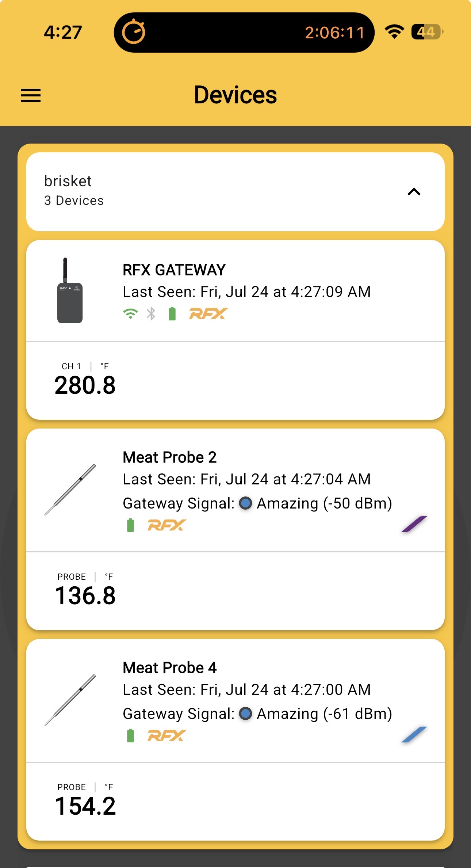Open the CH 1 280.8 temperature reading
The height and width of the screenshot is (868, 471).
click(x=85, y=379)
